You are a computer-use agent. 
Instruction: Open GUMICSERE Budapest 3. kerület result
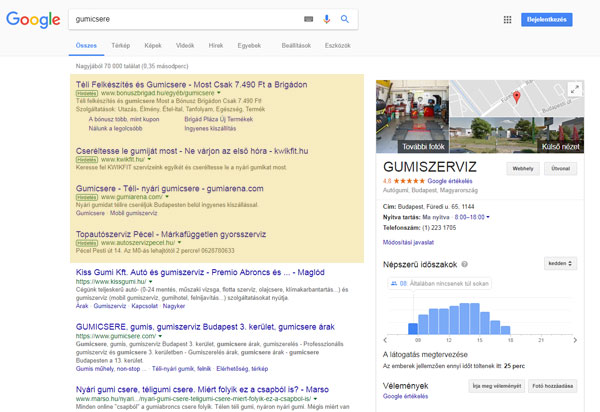[205, 327]
